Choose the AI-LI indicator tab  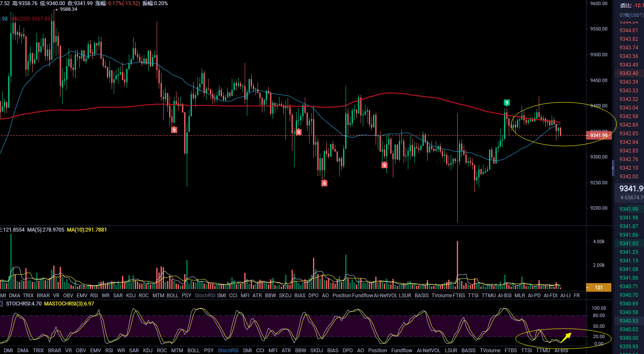pos(565,296)
